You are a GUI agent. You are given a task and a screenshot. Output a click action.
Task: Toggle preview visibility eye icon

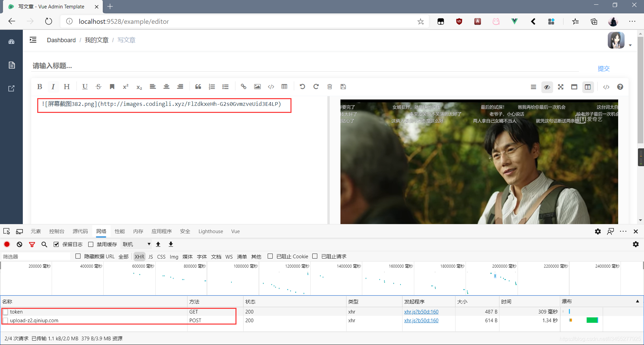coord(547,87)
